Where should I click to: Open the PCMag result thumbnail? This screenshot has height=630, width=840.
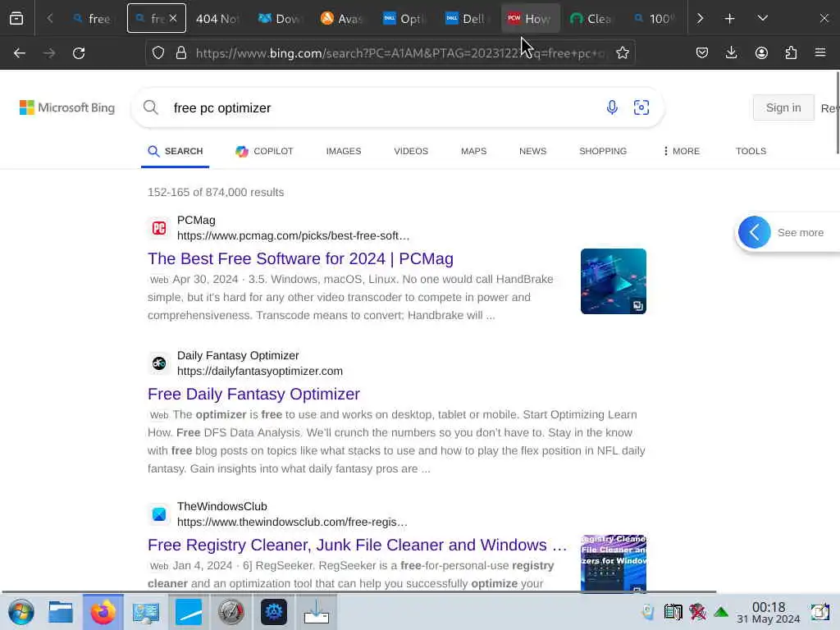coord(614,281)
